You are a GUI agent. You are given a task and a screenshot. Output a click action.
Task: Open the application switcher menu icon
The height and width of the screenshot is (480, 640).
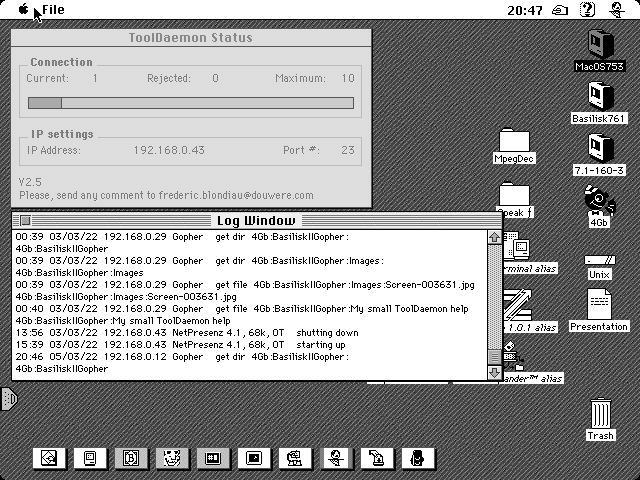[616, 10]
